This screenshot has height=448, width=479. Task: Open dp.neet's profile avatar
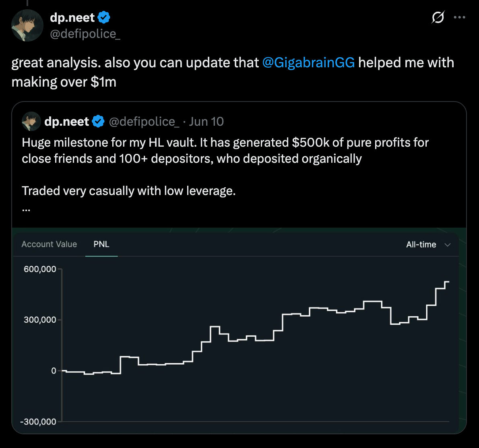point(27,25)
